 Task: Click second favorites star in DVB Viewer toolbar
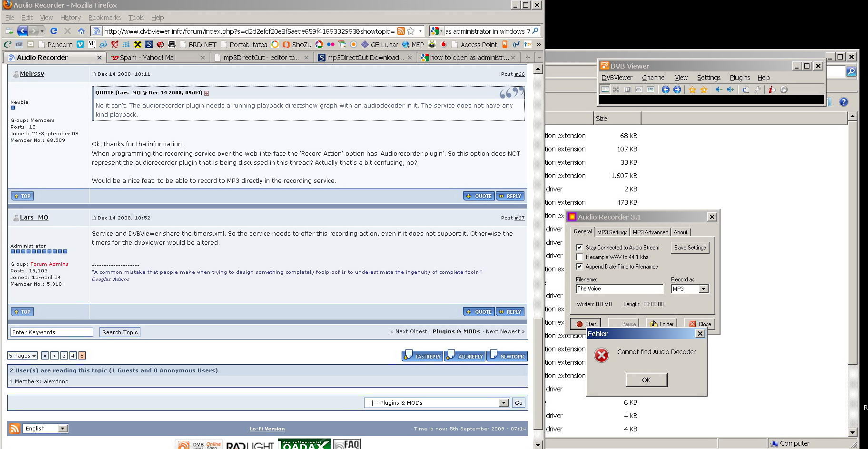click(703, 90)
